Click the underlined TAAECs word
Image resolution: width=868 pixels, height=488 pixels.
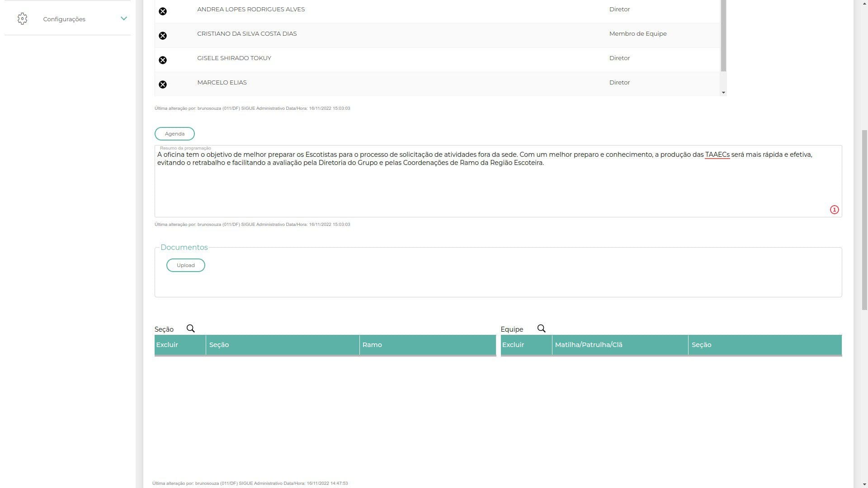(x=717, y=155)
